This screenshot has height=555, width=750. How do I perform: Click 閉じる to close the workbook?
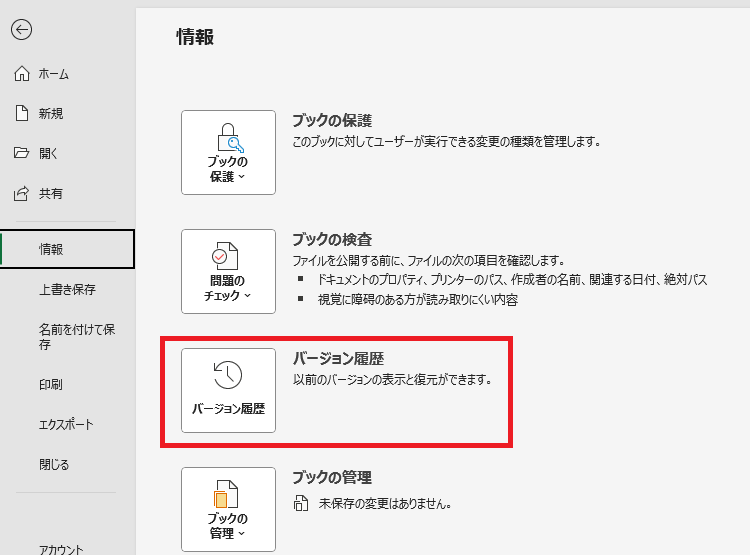54,465
